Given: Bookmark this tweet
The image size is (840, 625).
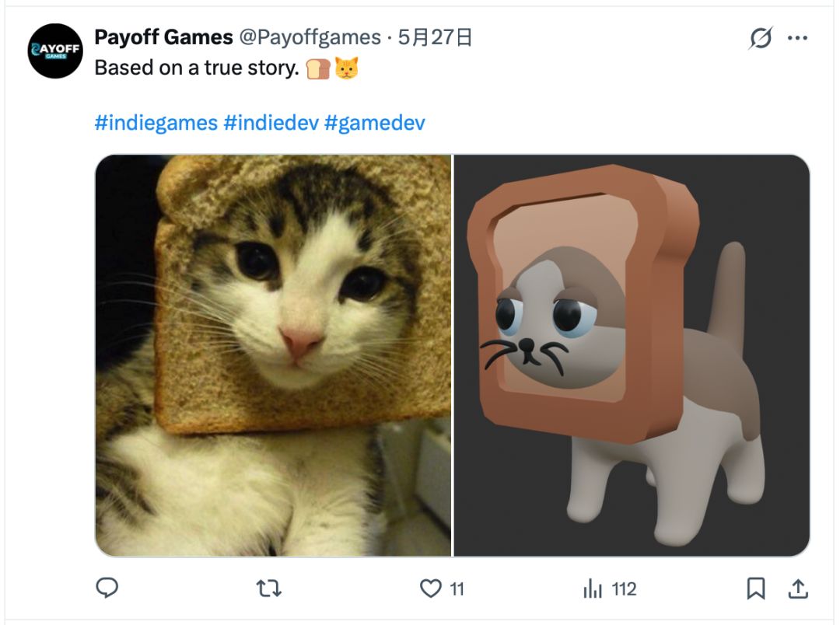Looking at the screenshot, I should (755, 588).
